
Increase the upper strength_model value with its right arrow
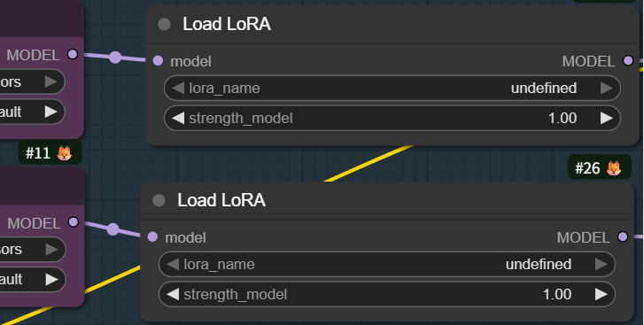point(607,118)
